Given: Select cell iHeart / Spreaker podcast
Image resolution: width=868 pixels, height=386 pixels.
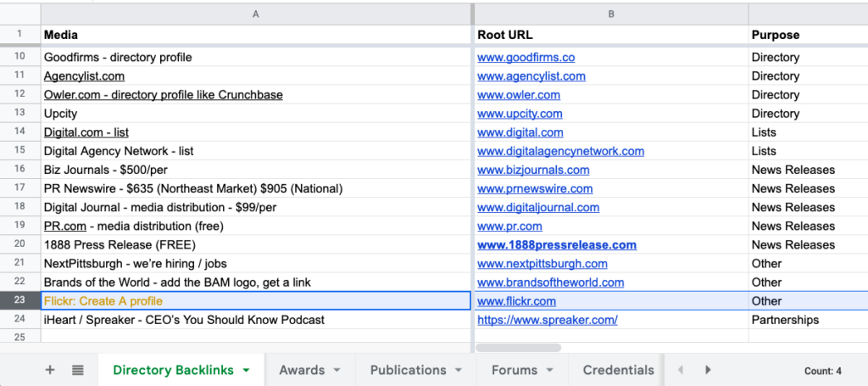Looking at the screenshot, I should click(256, 320).
